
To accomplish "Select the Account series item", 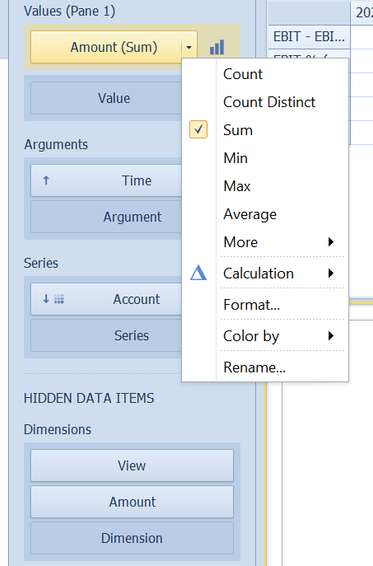I will [x=106, y=299].
